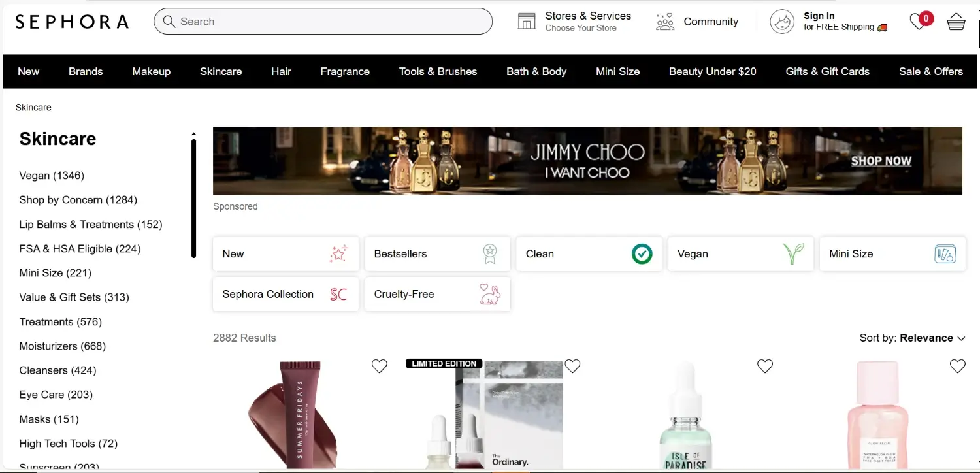Open The Ordinary product thumbnail
The image size is (980, 473).
pyautogui.click(x=494, y=415)
